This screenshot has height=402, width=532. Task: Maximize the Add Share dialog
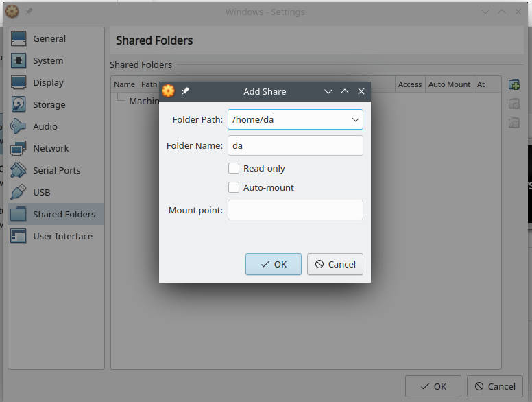[x=345, y=91]
